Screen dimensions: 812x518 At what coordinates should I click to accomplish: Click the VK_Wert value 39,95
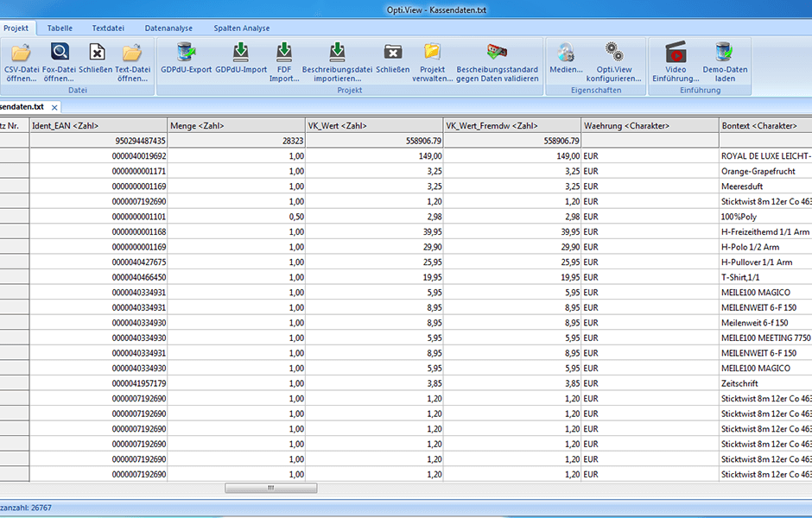pyautogui.click(x=374, y=232)
